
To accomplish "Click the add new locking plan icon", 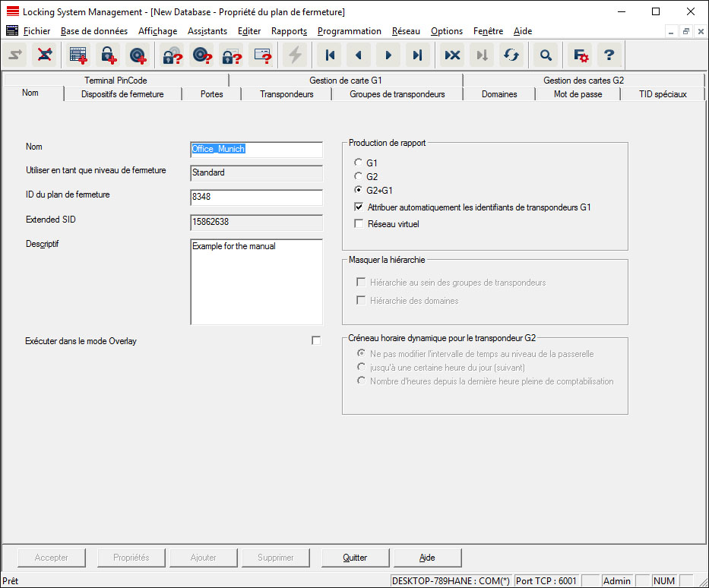I will [78, 55].
